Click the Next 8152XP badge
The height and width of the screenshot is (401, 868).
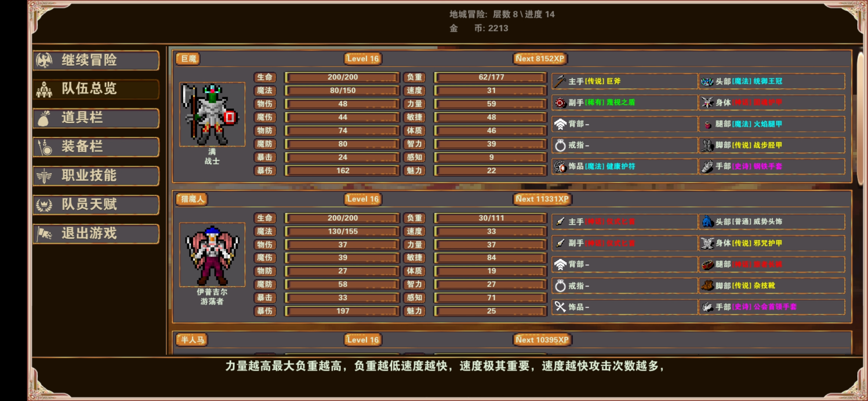tap(540, 59)
